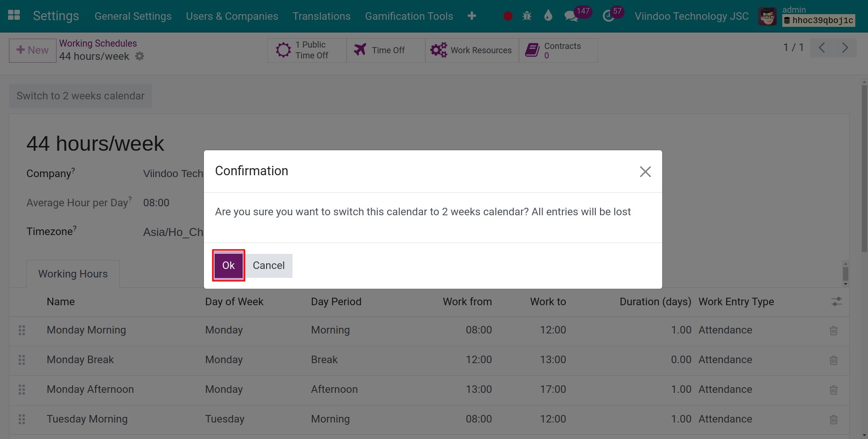Click the water drop icon in navbar
Image resolution: width=868 pixels, height=439 pixels.
tap(548, 16)
